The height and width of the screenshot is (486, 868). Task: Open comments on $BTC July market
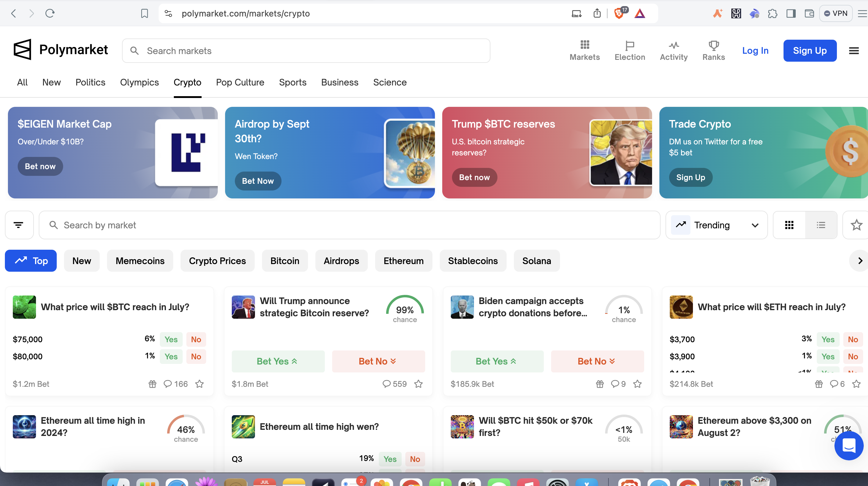click(x=176, y=384)
